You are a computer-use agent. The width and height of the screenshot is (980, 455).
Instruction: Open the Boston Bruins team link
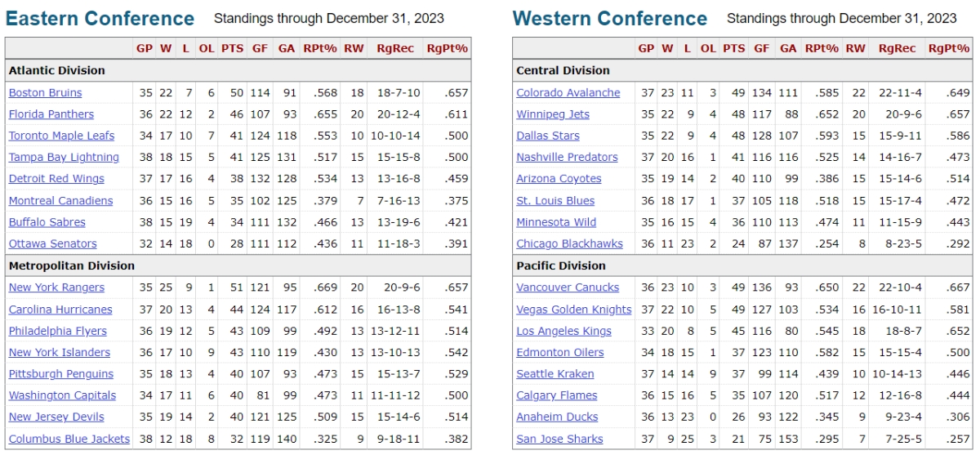click(45, 93)
